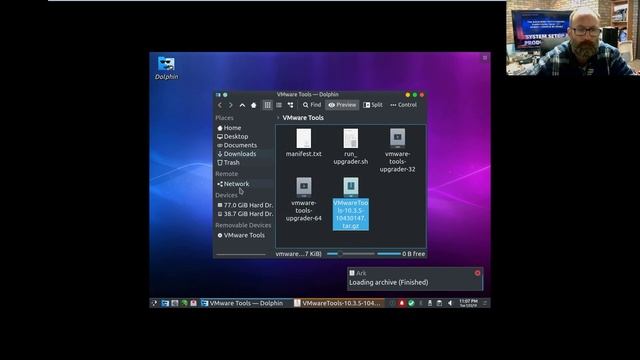Viewport: 640px width, 360px height.
Task: Go forward with the forward arrow
Action: tap(231, 105)
